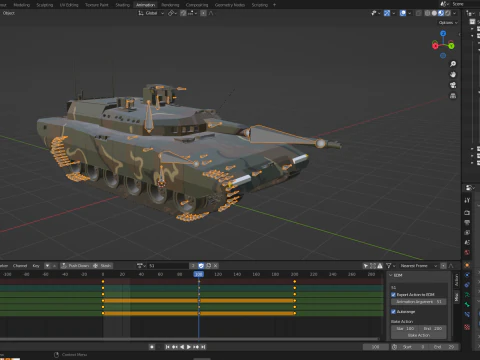The height and width of the screenshot is (360, 480).
Task: Click the Bake Action button
Action: (419, 335)
